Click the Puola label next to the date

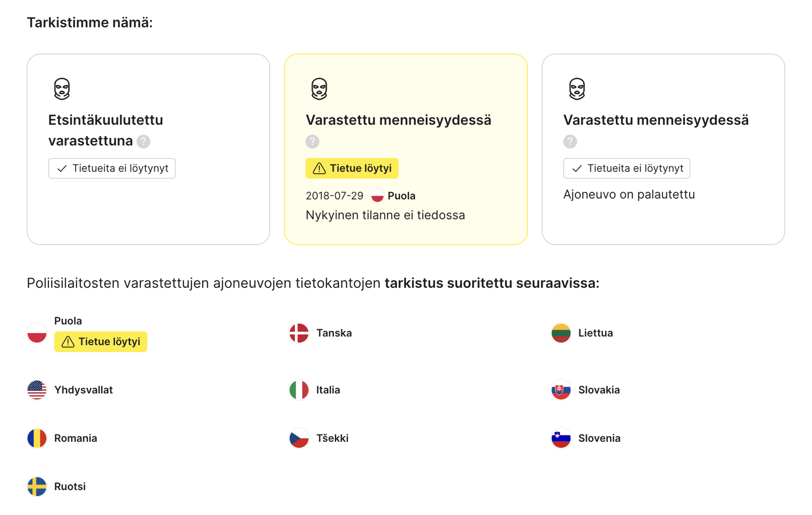point(401,196)
